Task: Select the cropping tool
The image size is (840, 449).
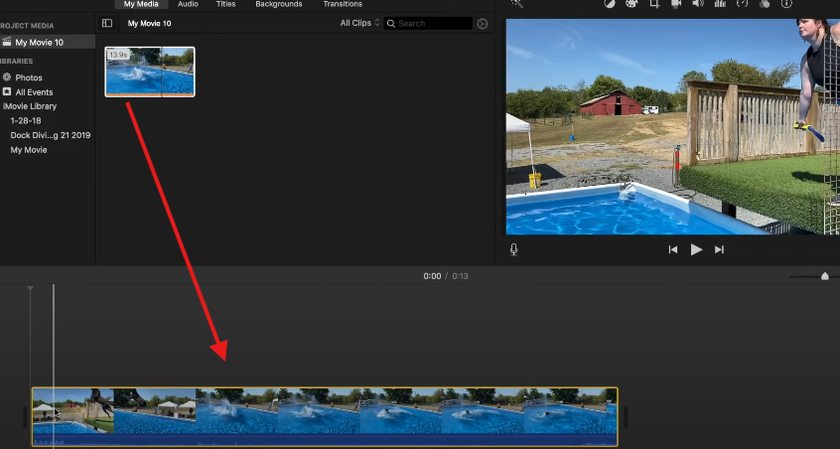Action: (x=654, y=3)
